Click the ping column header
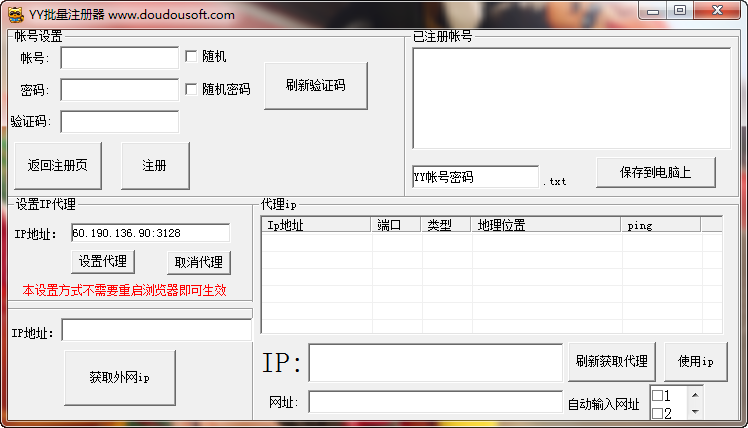The width and height of the screenshot is (748, 428). coord(661,225)
